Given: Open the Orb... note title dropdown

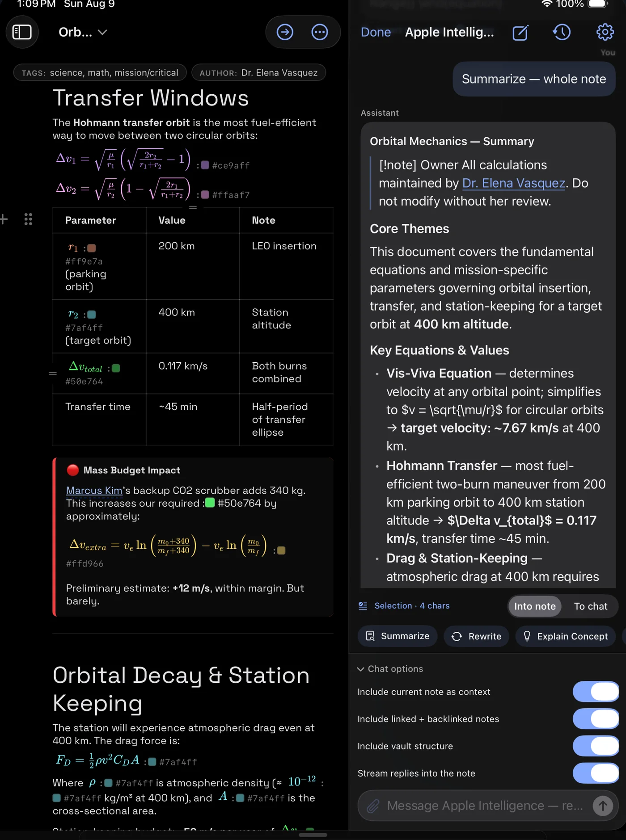Looking at the screenshot, I should pos(83,32).
